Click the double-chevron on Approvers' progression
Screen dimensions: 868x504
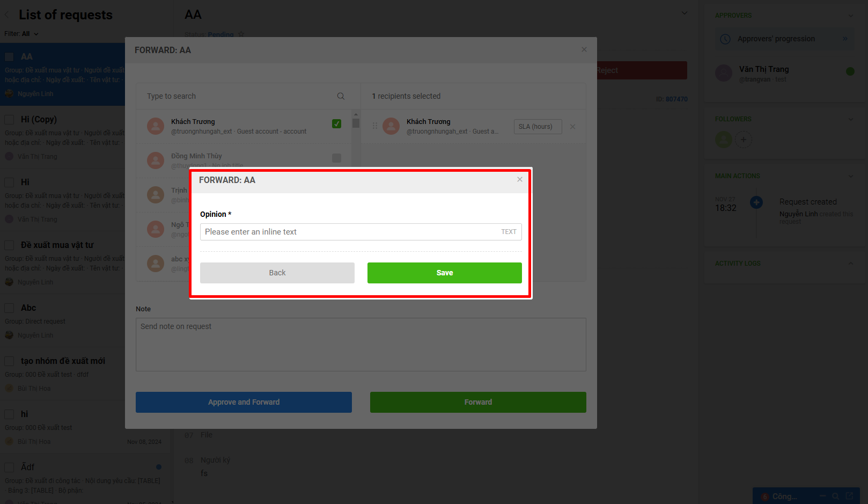point(845,39)
